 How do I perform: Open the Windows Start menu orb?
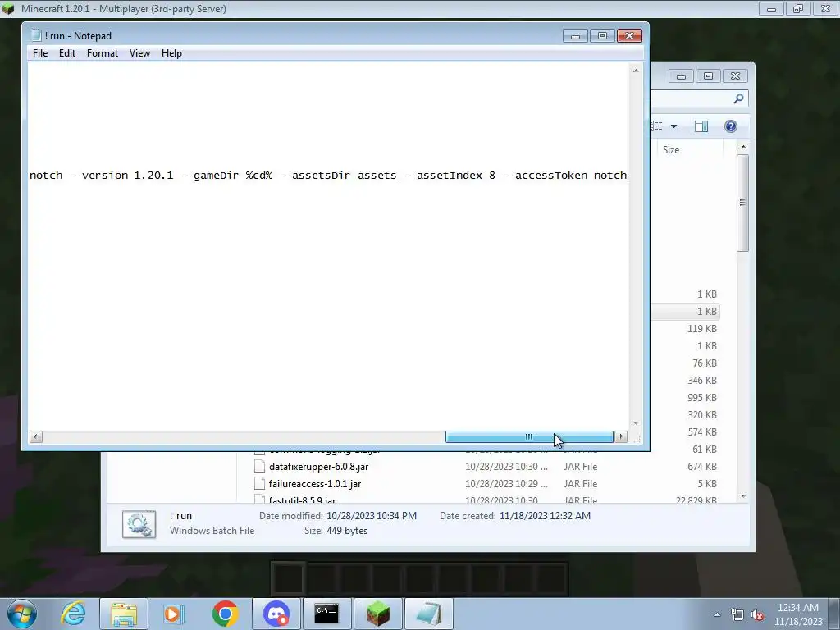point(22,614)
